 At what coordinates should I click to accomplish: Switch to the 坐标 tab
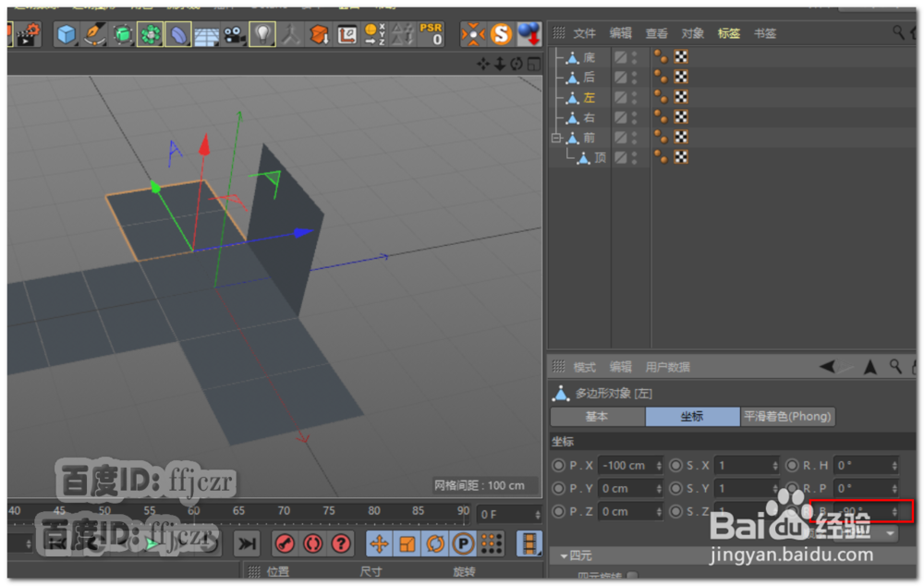coord(692,416)
